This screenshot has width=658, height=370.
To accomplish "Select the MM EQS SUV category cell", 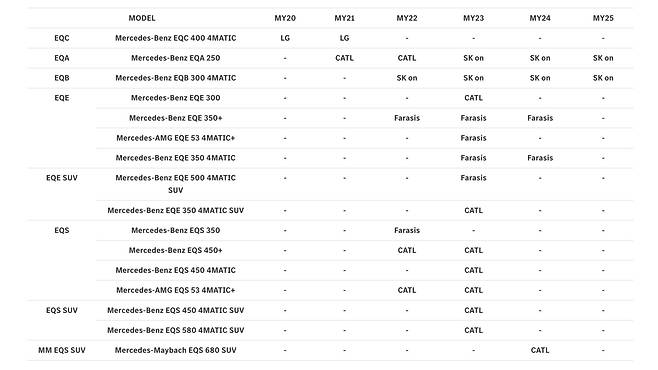I will pyautogui.click(x=62, y=350).
